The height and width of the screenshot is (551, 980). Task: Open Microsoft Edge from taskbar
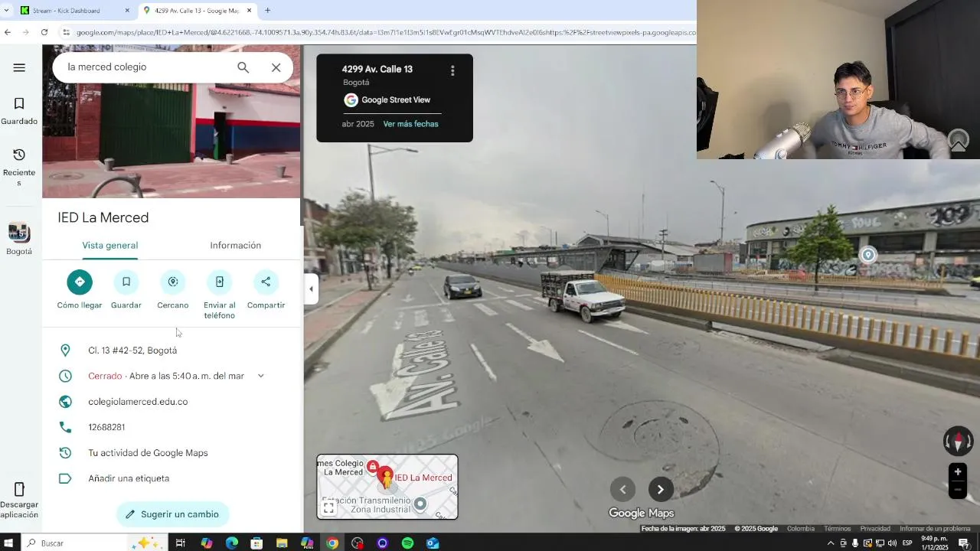pos(232,543)
